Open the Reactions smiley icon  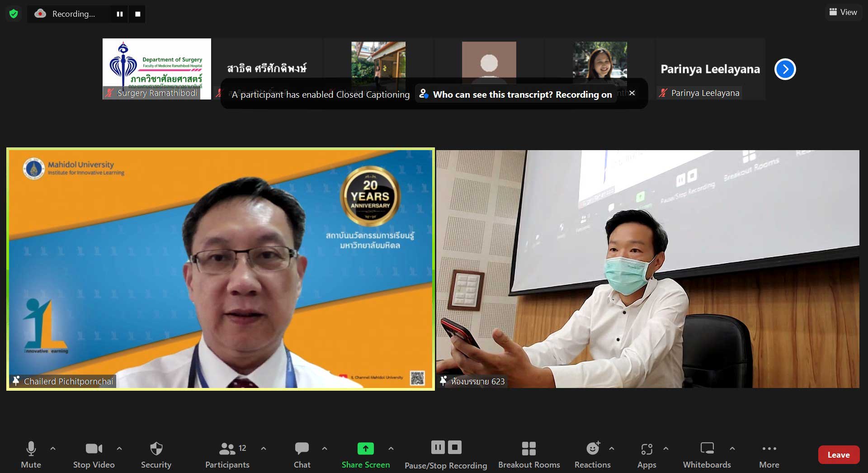(593, 449)
